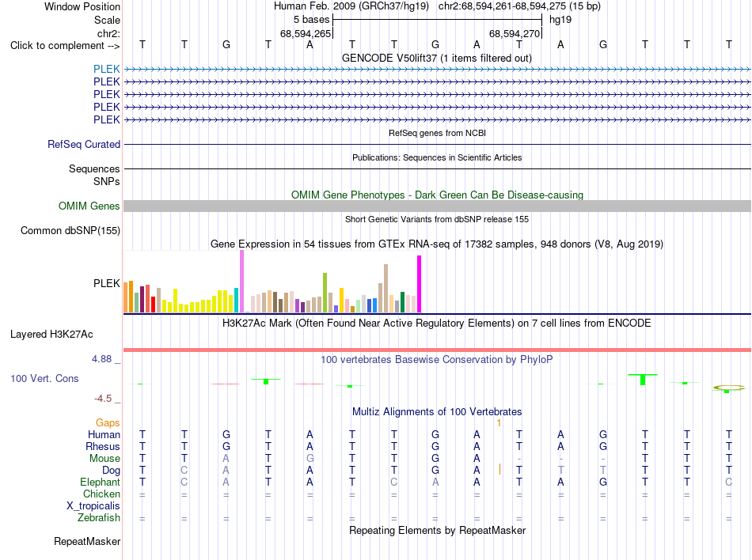
Task: Click the hg19 label beside scale bar
Action: (x=560, y=20)
